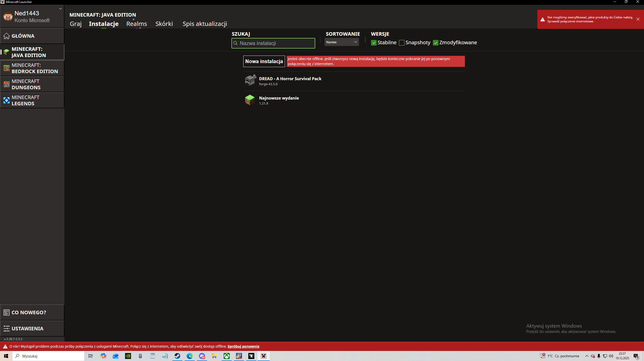Show hidden system tray icons
This screenshot has width=644, height=361.
pyautogui.click(x=587, y=356)
